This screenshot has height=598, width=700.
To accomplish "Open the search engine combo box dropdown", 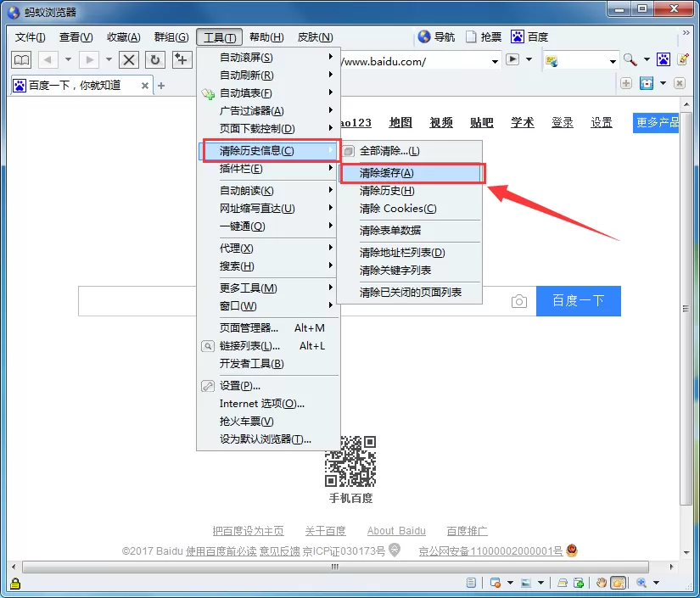I will tap(613, 61).
